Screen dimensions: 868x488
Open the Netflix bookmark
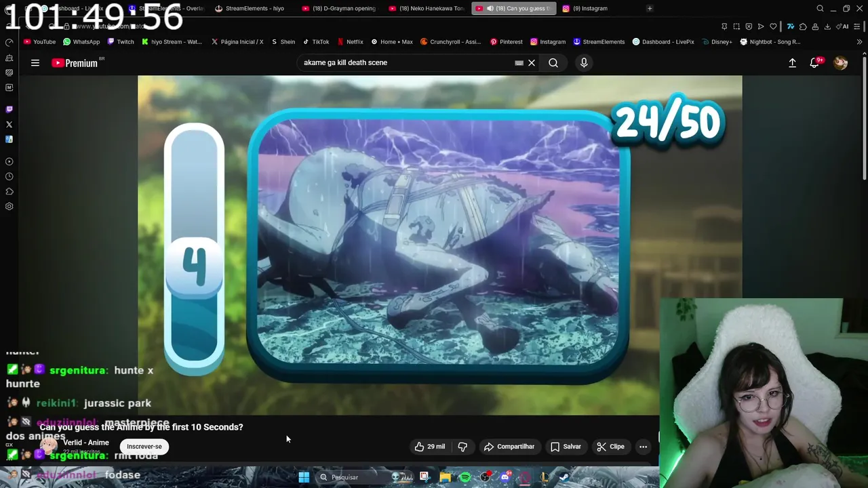coord(350,41)
